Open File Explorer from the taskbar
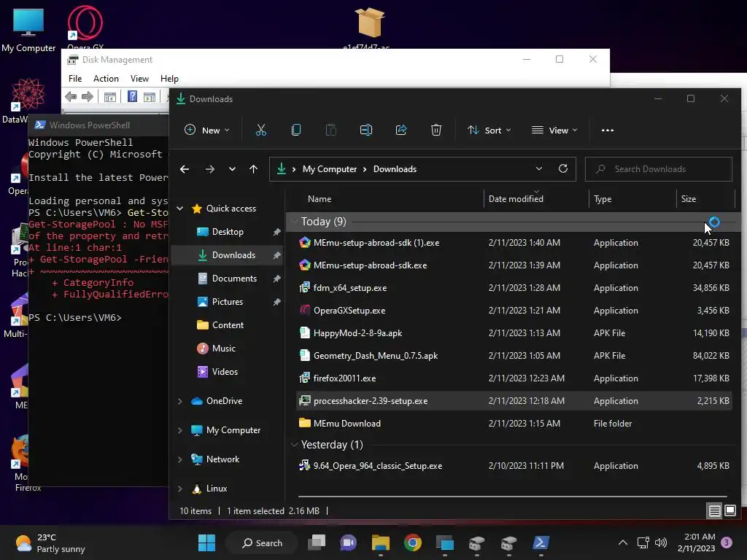The image size is (747, 560). (381, 542)
